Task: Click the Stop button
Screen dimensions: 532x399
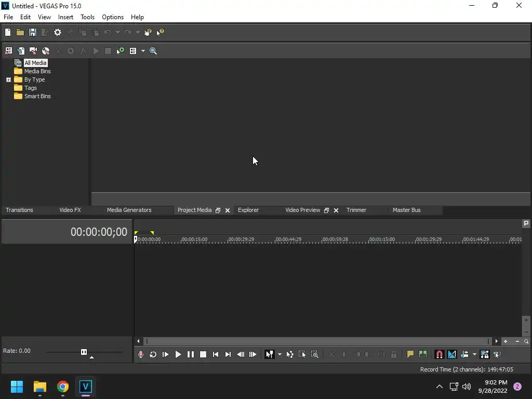Action: point(203,354)
